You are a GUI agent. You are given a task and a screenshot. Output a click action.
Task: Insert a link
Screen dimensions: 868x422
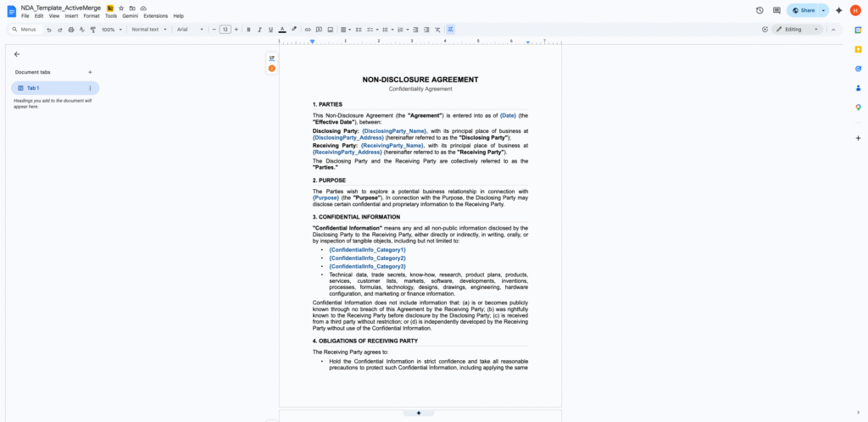[308, 30]
